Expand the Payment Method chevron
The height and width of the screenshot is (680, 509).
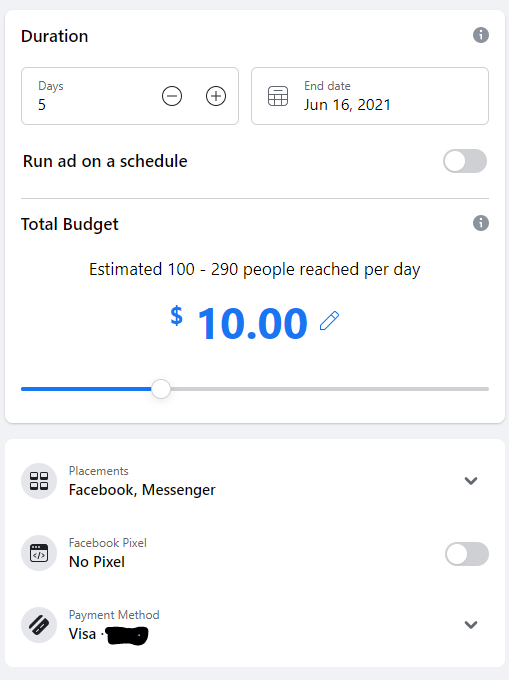coord(471,624)
